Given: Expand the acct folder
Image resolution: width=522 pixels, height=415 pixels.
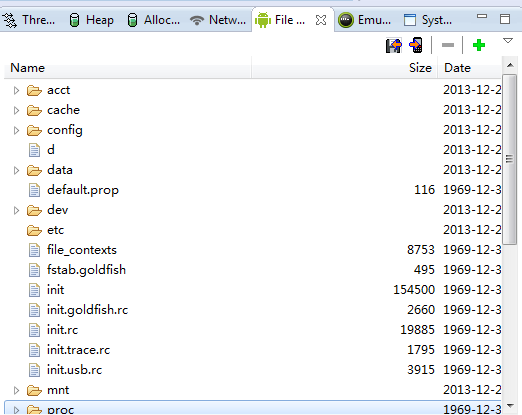Looking at the screenshot, I should [16, 90].
